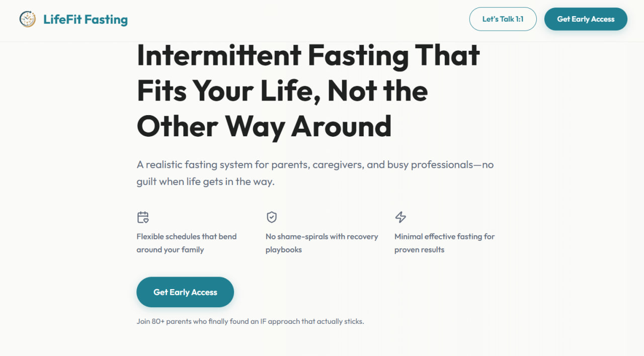Click "Other Way Around" in the headline
Viewport: 644px width, 356px height.
point(264,126)
